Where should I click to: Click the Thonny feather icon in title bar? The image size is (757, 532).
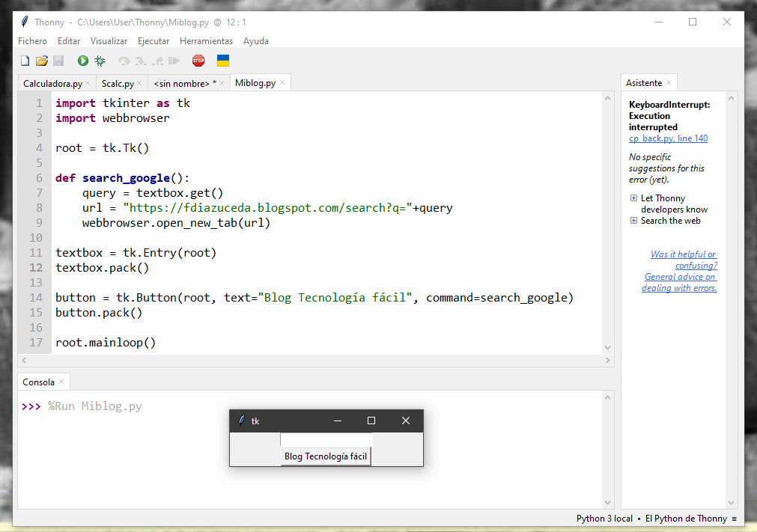coord(25,22)
